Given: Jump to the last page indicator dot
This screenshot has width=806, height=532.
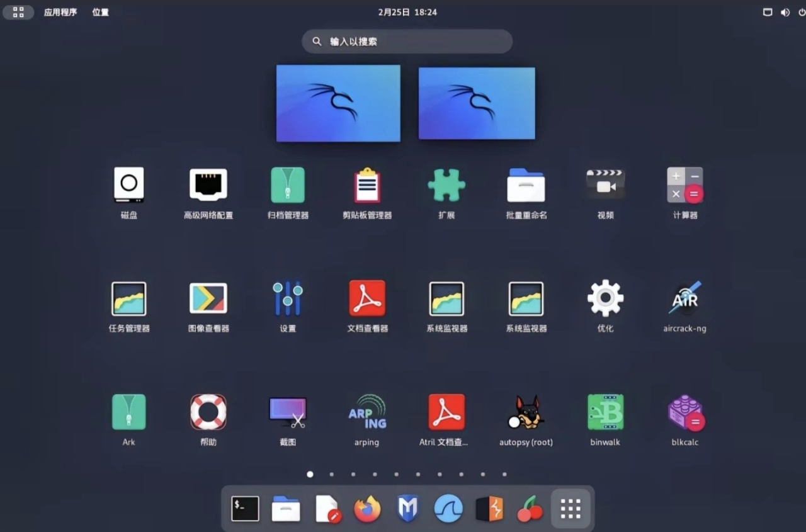Looking at the screenshot, I should (x=504, y=474).
